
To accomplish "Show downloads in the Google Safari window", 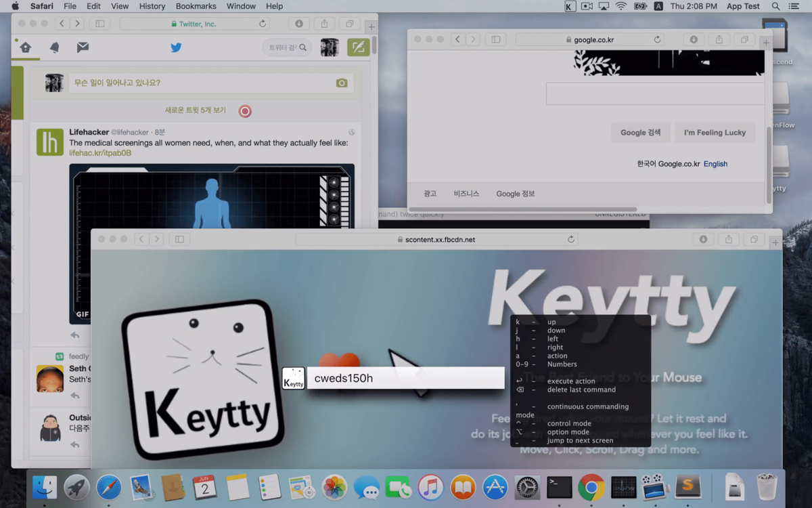I will pyautogui.click(x=694, y=39).
